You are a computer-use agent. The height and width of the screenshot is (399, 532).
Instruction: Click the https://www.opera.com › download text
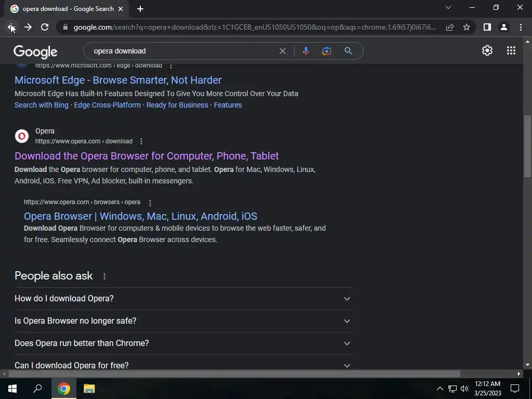[84, 141]
